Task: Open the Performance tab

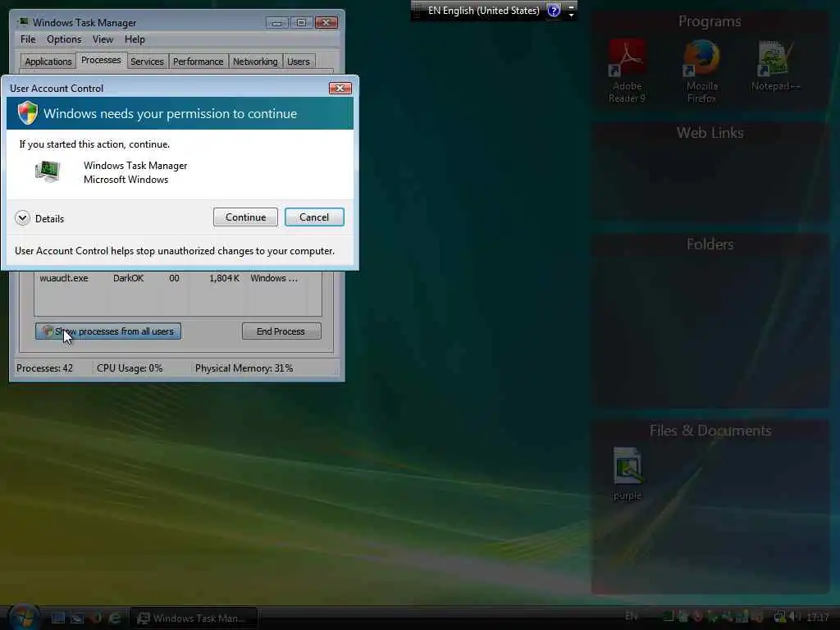Action: click(198, 61)
